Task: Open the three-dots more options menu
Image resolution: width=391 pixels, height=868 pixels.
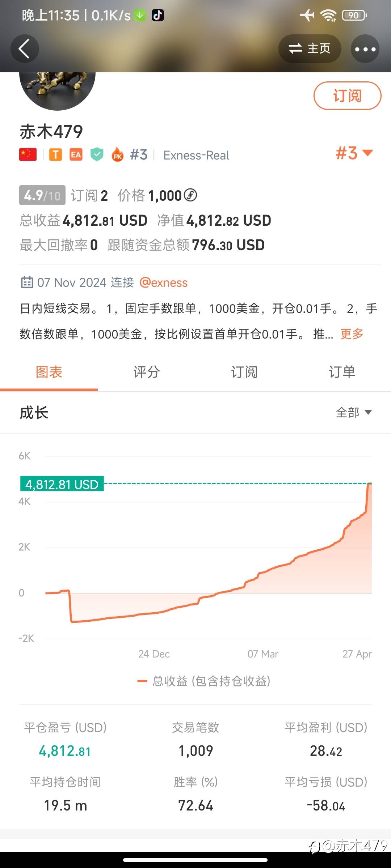Action: pyautogui.click(x=365, y=49)
